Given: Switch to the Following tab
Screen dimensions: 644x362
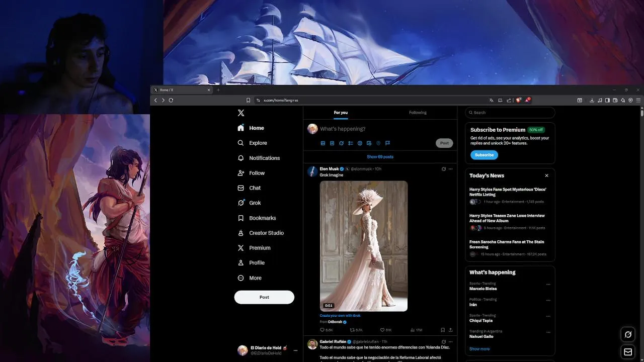Looking at the screenshot, I should pyautogui.click(x=418, y=113).
